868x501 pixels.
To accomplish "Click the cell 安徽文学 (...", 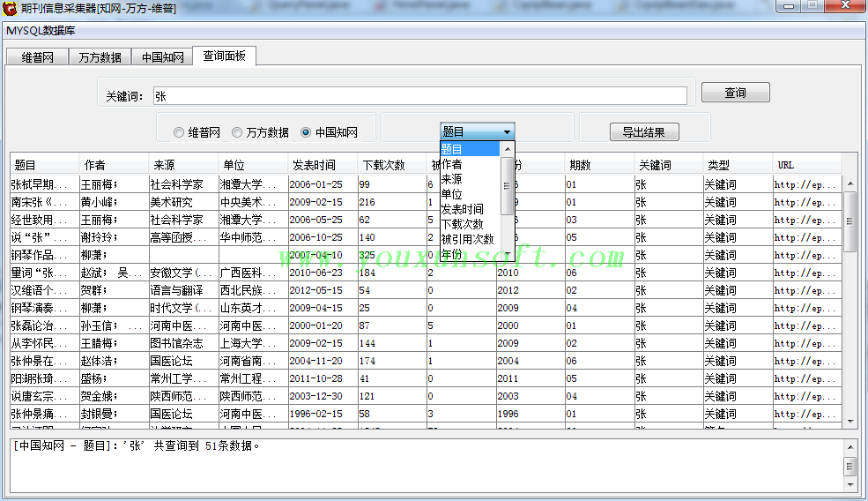I will click(184, 273).
